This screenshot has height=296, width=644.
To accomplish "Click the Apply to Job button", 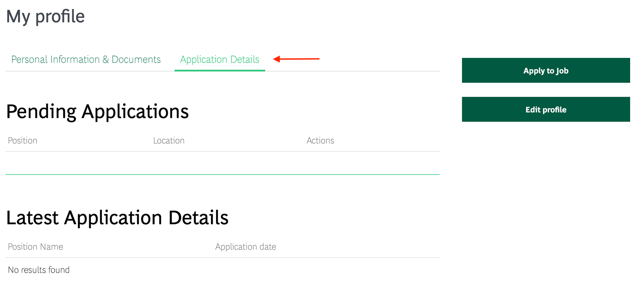I will coord(546,70).
